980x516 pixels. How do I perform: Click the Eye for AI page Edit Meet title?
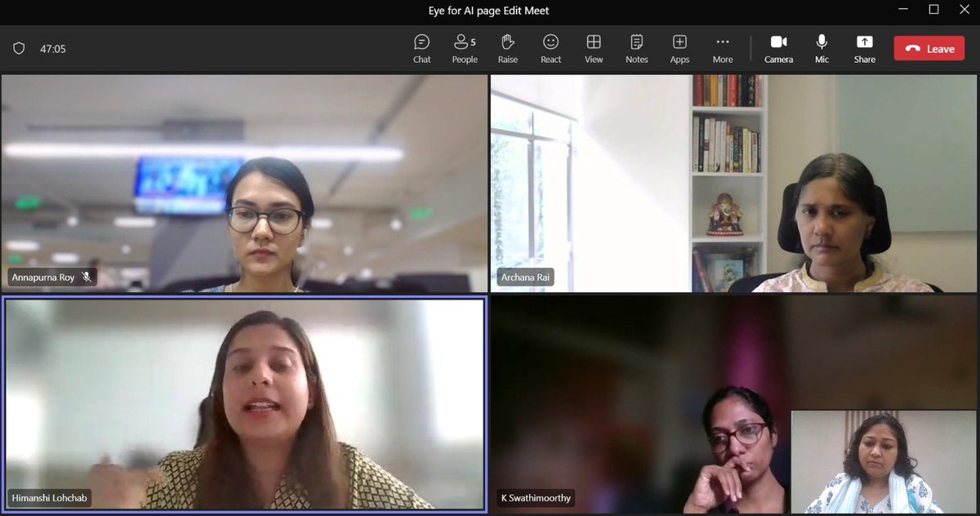pos(490,11)
